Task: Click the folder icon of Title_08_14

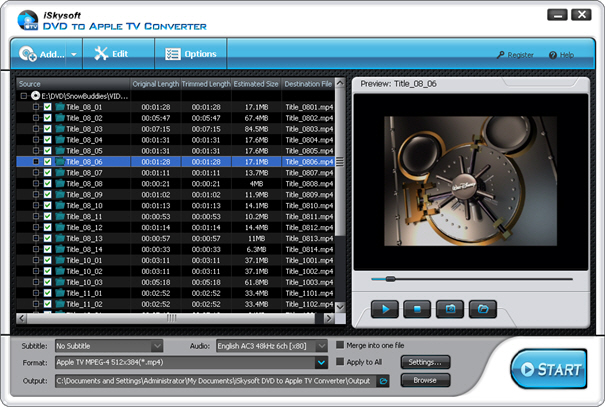Action: pos(59,249)
